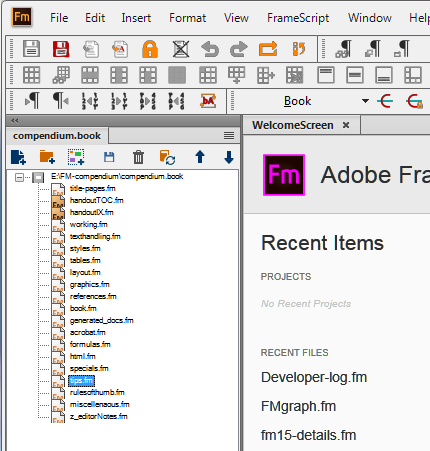Open the View menu
The width and height of the screenshot is (430, 451).
pos(236,18)
